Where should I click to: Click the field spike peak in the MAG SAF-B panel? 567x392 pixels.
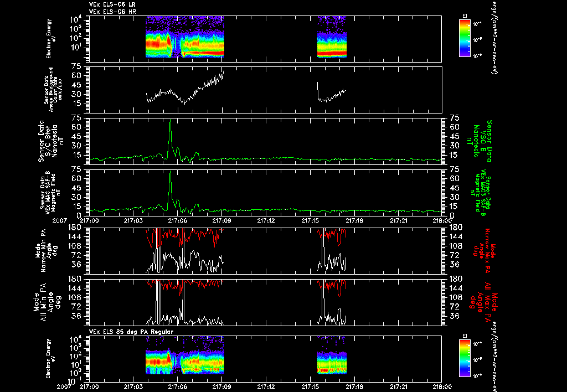click(x=170, y=172)
